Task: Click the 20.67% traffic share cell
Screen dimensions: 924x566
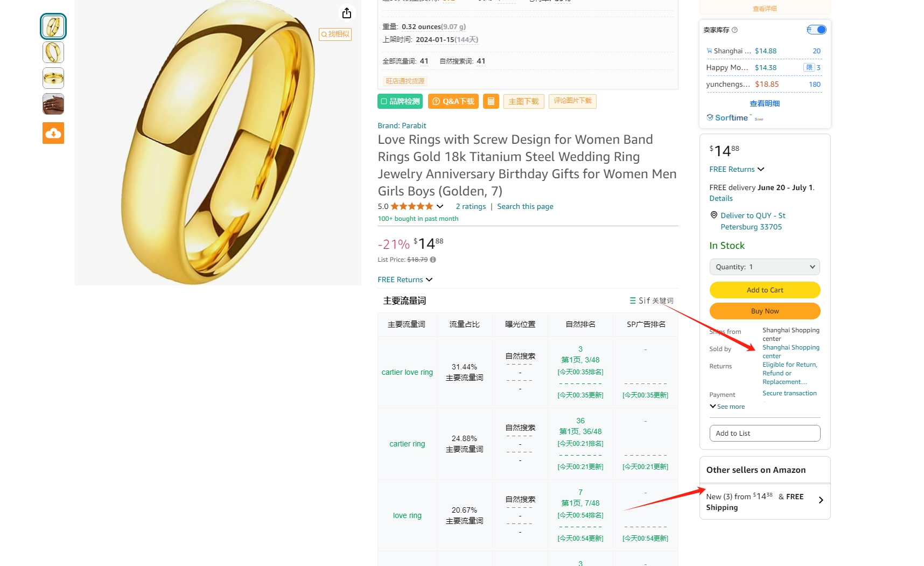Action: pos(464,515)
